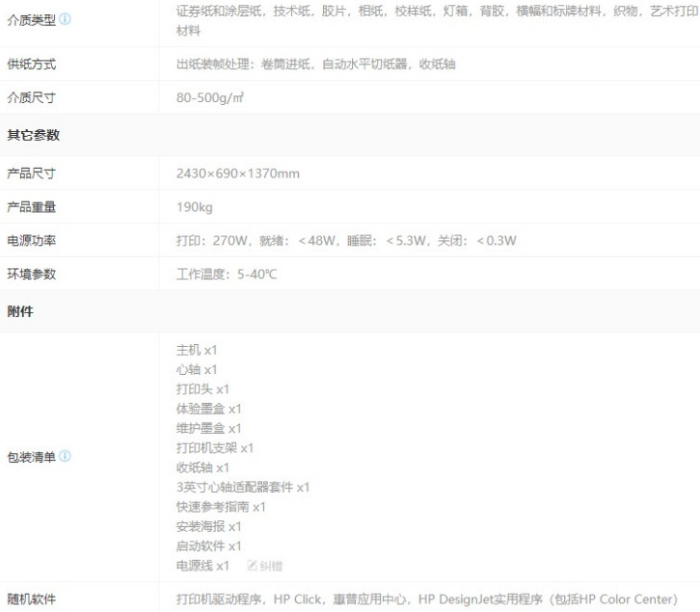Viewport: 700px width, 612px height.
Task: Select the 附件 section header
Action: point(20,311)
